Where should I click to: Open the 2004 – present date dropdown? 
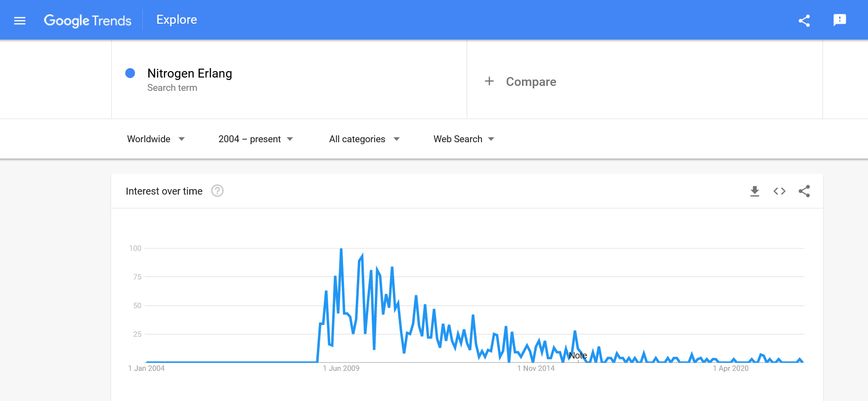256,139
